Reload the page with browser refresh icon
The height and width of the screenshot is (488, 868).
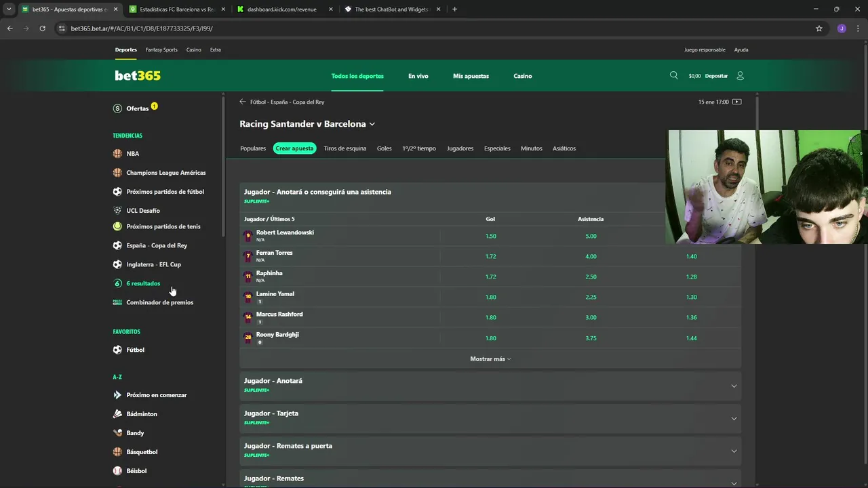pos(42,28)
